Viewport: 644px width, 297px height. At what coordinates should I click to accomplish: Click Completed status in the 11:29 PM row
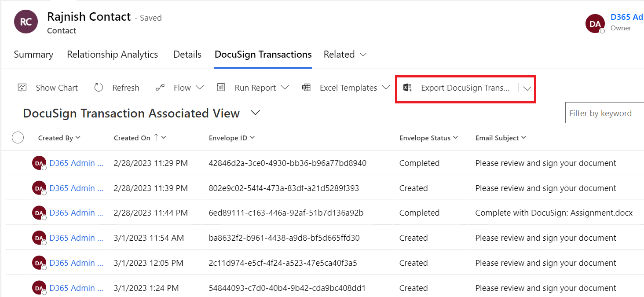(x=419, y=163)
